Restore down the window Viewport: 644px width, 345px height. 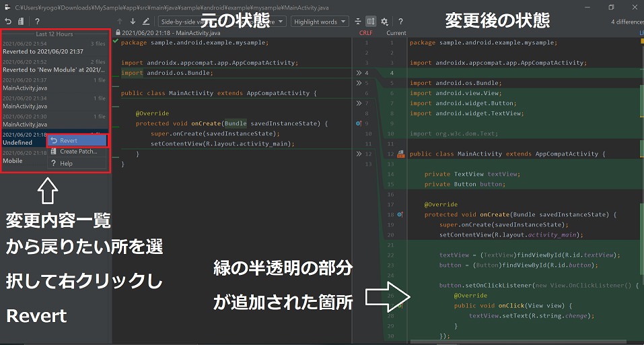(611, 7)
